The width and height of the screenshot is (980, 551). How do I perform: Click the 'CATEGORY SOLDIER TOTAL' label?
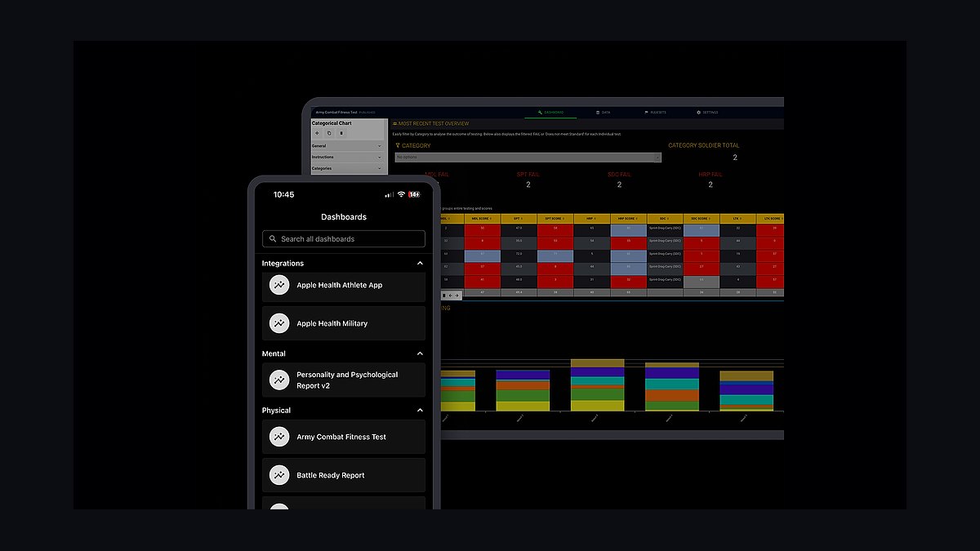[x=704, y=145]
